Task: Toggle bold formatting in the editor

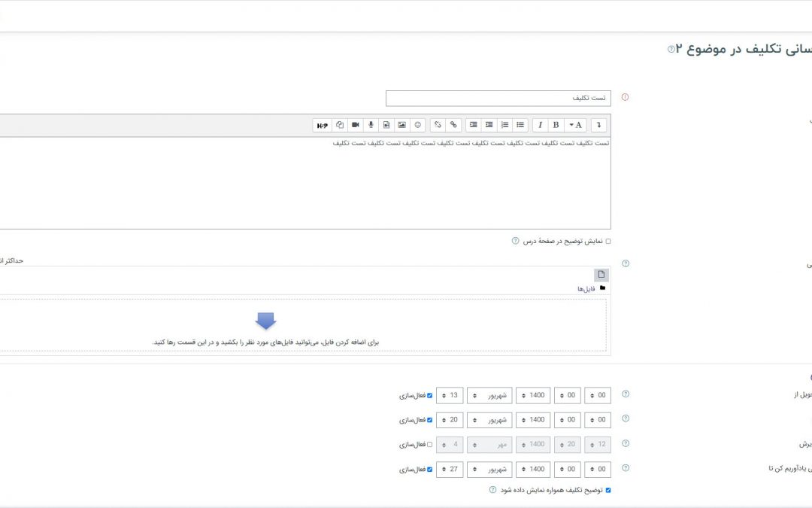Action: pos(556,125)
